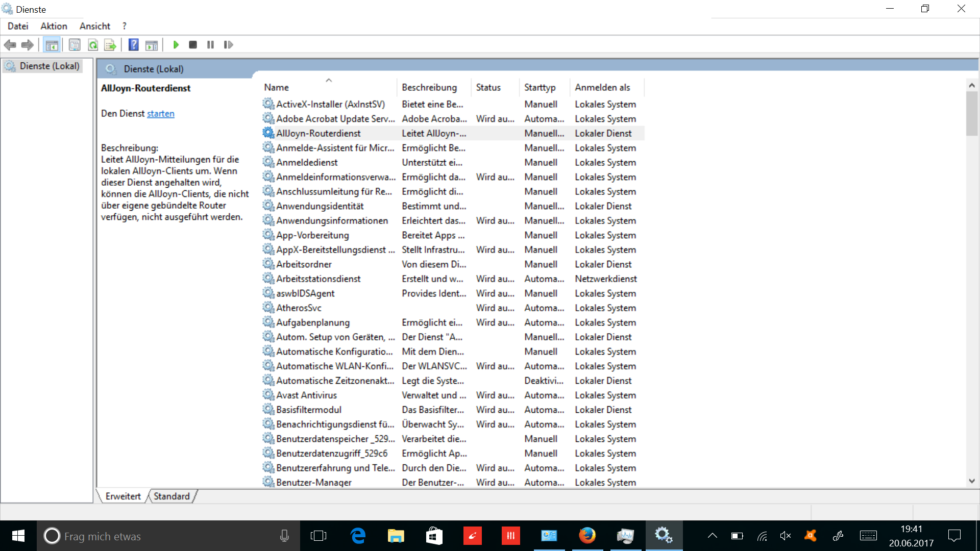Viewport: 980px width, 551px height.
Task: Click the blue Help toolbar icon
Action: coord(133,45)
